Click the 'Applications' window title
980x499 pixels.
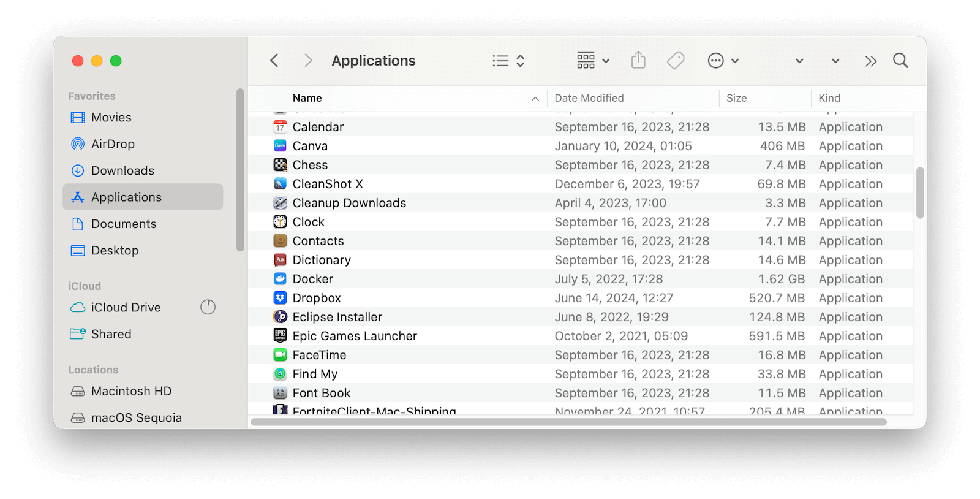(374, 61)
